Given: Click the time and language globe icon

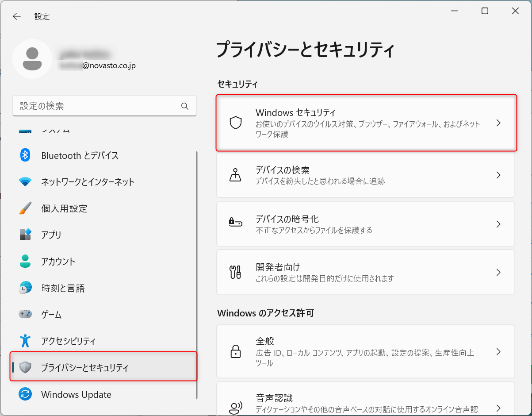Looking at the screenshot, I should [25, 288].
